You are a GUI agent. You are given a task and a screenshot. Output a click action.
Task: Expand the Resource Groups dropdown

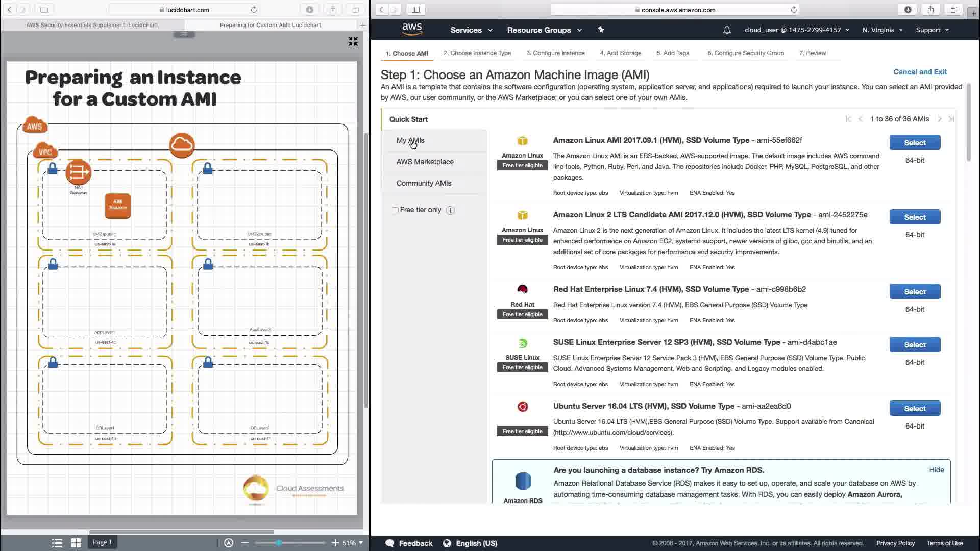(x=544, y=30)
